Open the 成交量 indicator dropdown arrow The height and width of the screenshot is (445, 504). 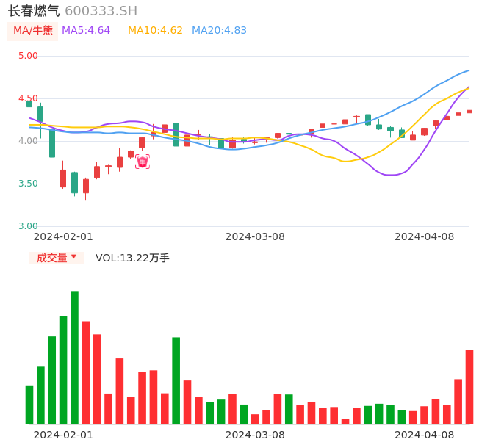pos(73,257)
